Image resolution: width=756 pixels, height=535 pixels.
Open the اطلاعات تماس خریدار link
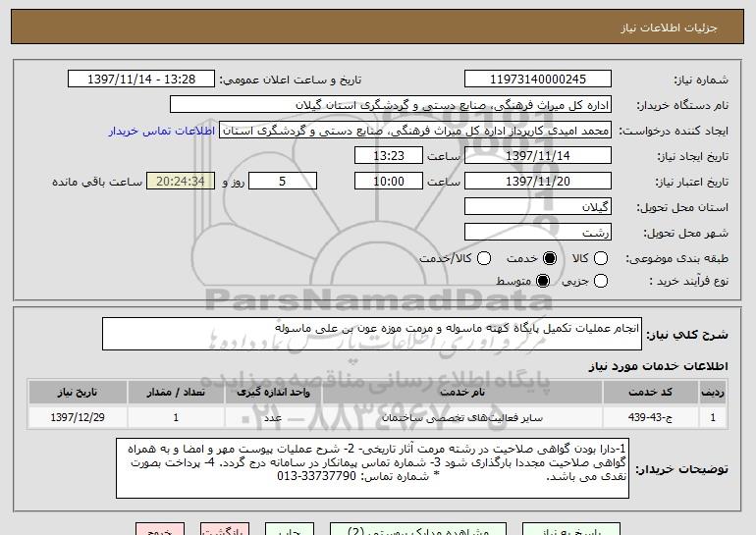[162, 132]
